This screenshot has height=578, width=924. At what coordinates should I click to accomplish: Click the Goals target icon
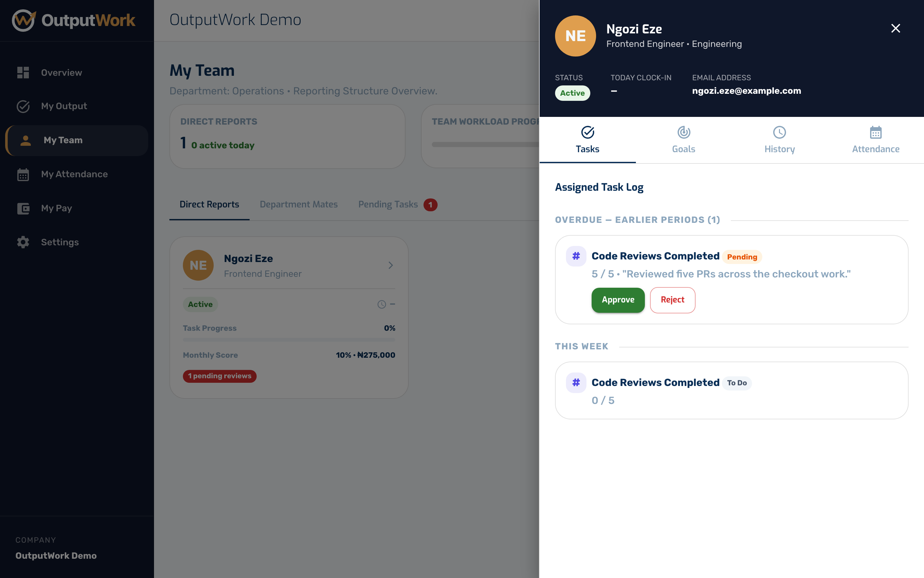[683, 132]
